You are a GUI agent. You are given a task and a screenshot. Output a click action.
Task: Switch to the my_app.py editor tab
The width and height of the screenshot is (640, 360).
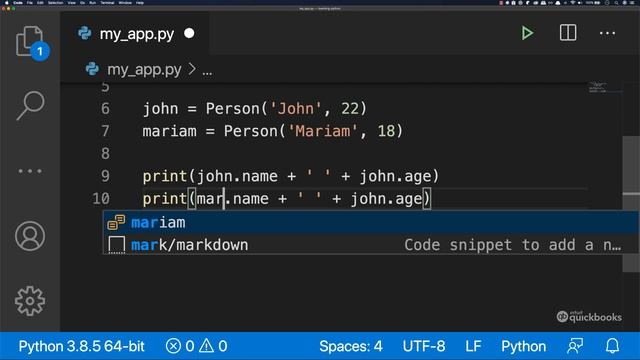click(x=136, y=33)
